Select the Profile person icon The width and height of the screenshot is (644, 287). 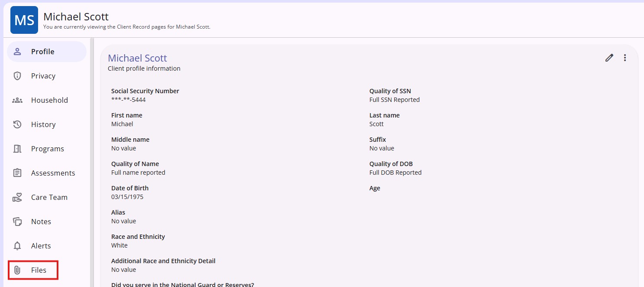17,52
